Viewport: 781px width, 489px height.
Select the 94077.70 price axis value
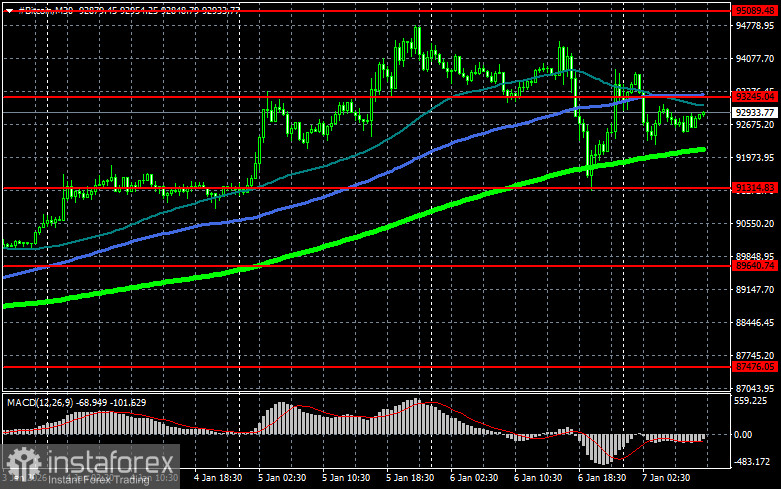click(755, 59)
